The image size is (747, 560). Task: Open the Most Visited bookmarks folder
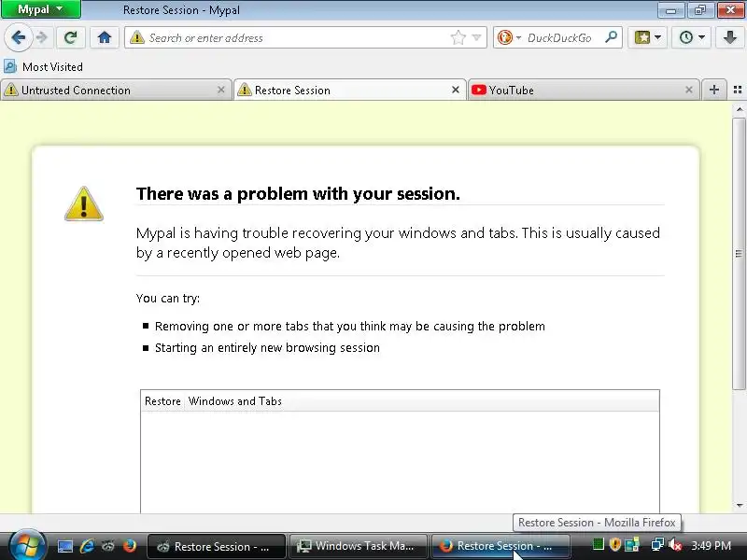pos(43,66)
